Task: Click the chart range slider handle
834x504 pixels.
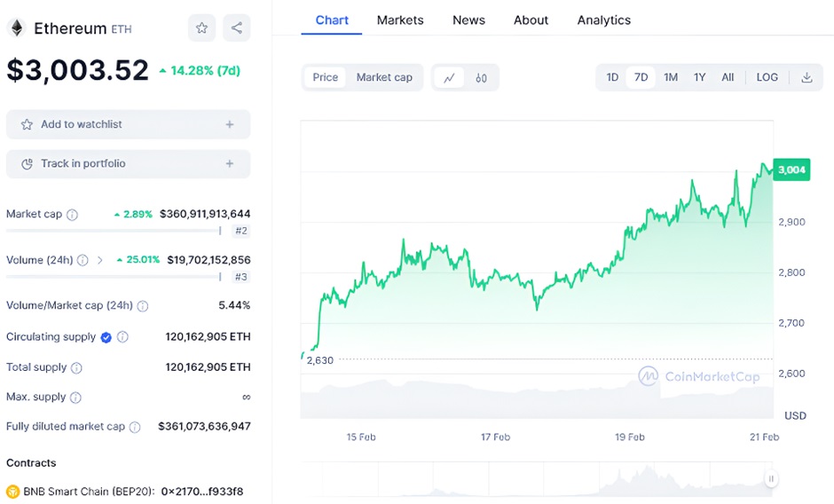Action: 771,479
